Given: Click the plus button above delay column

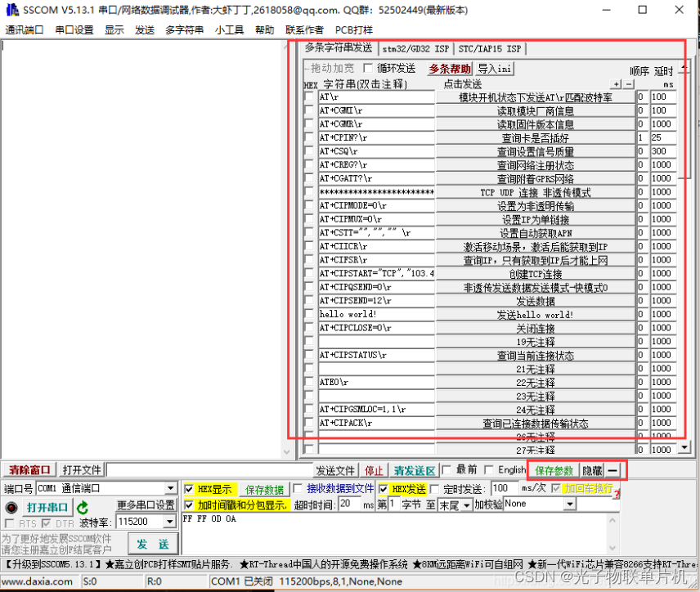Looking at the screenshot, I should point(616,84).
